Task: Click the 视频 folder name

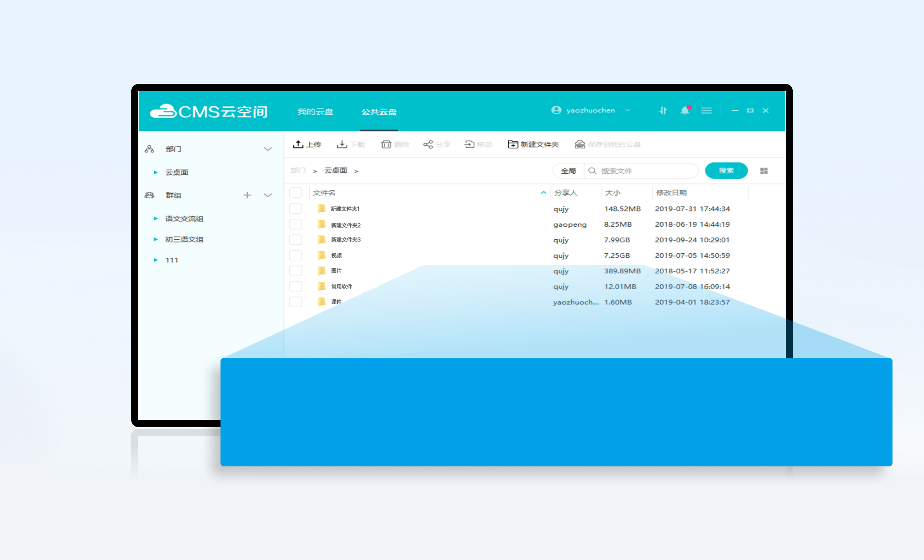Action: coord(336,255)
